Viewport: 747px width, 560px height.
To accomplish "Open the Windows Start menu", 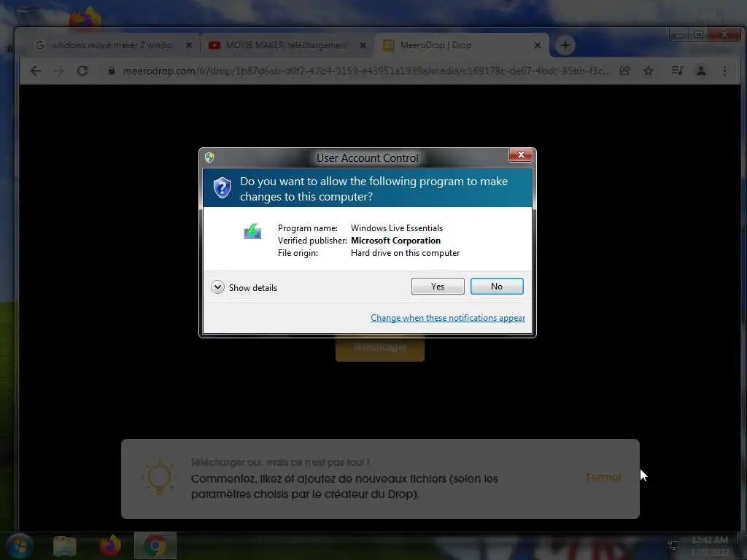I will [x=20, y=546].
